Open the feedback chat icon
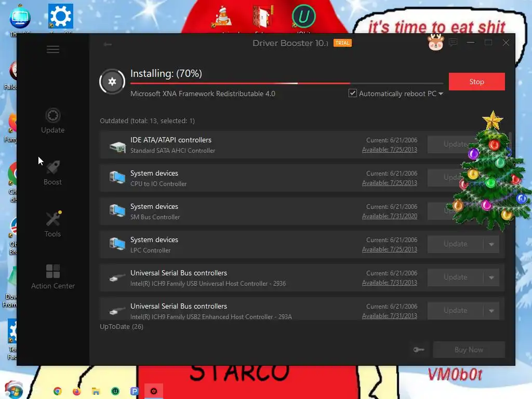Image resolution: width=532 pixels, height=399 pixels. coord(453,43)
